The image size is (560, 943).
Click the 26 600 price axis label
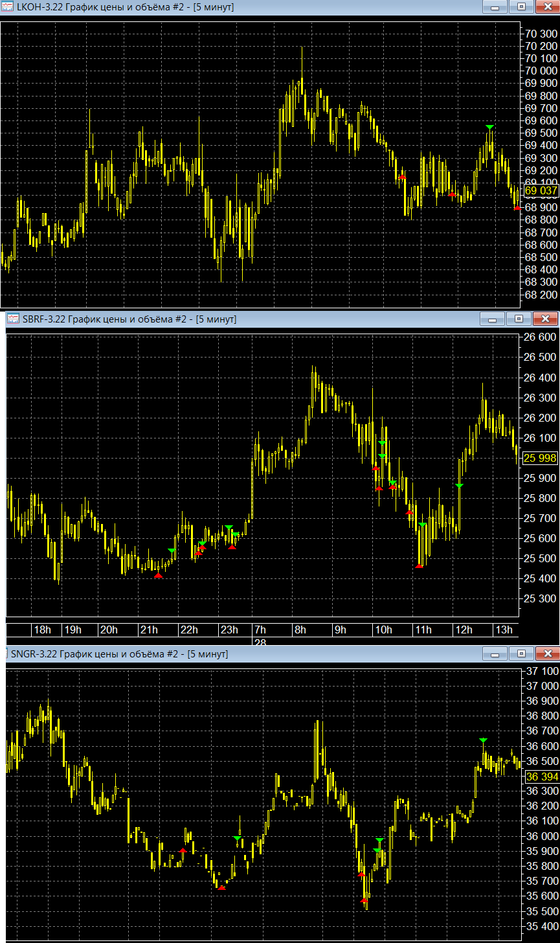(x=541, y=337)
